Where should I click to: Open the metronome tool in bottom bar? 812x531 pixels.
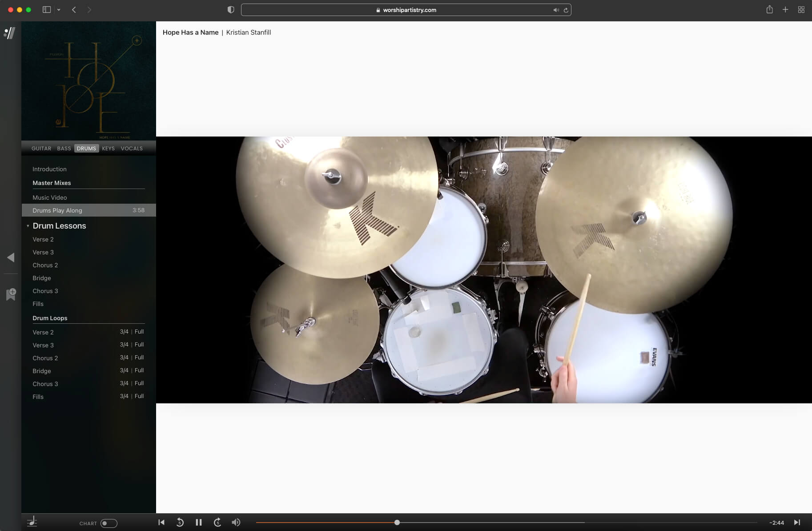pyautogui.click(x=32, y=522)
